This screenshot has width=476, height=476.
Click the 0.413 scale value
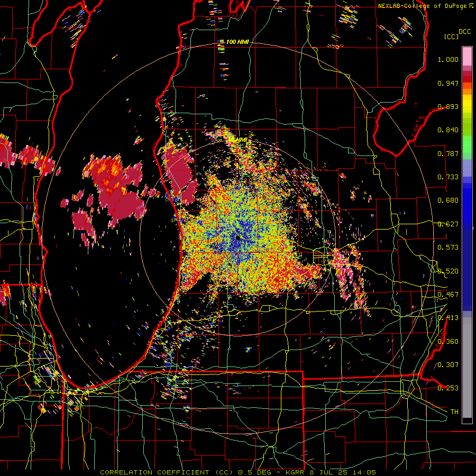pos(448,318)
